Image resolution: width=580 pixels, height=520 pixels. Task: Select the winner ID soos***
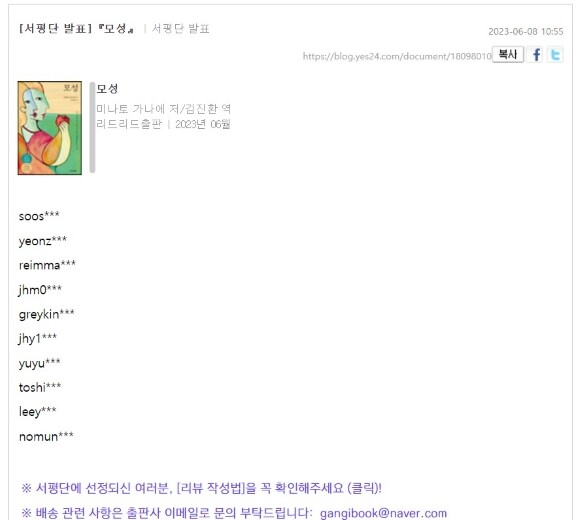39,216
